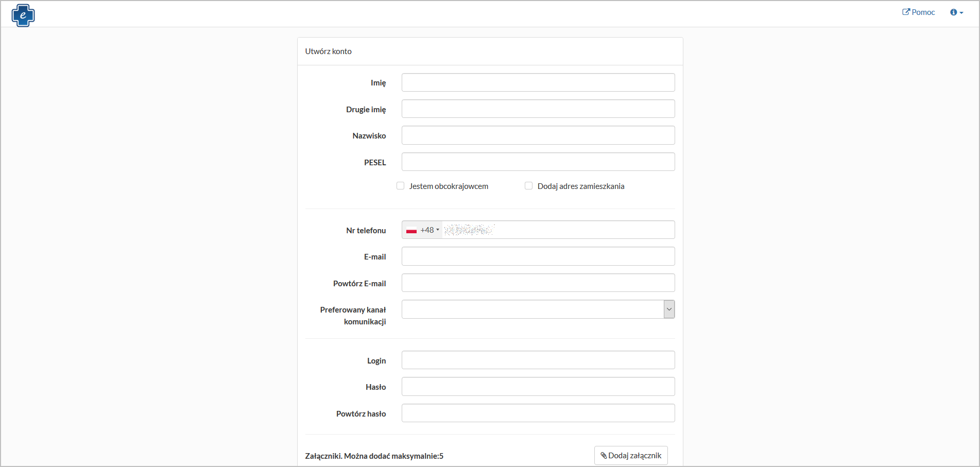Open the info icon dropdown menu

(x=956, y=12)
